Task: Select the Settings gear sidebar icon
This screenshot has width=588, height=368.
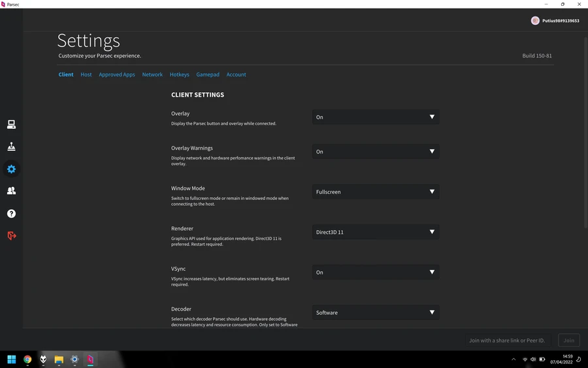Action: [x=11, y=169]
